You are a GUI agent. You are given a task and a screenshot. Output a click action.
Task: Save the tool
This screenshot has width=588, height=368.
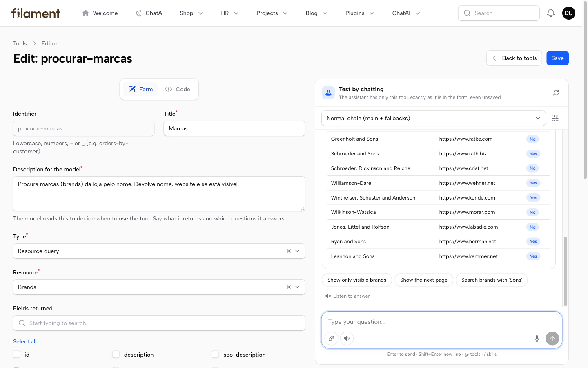tap(557, 58)
